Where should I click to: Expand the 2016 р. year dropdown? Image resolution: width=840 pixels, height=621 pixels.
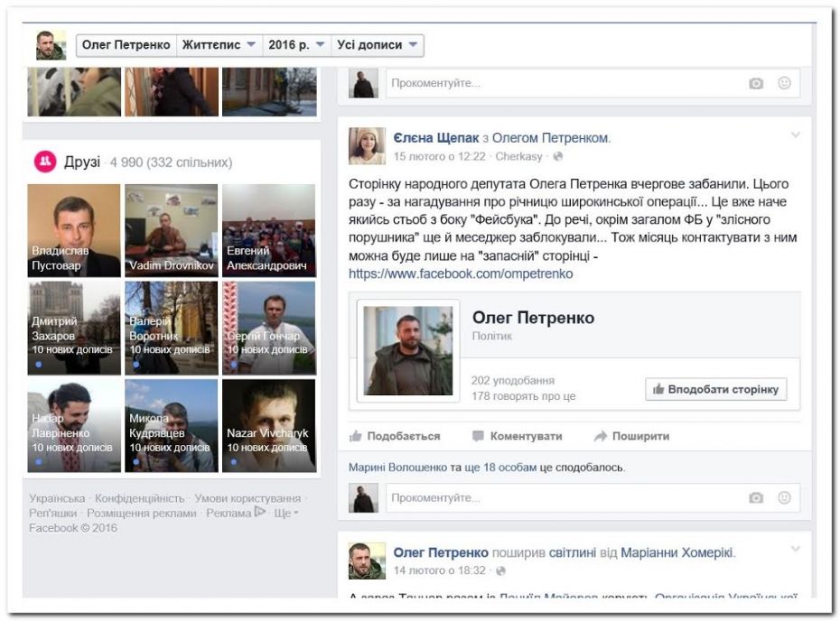296,45
